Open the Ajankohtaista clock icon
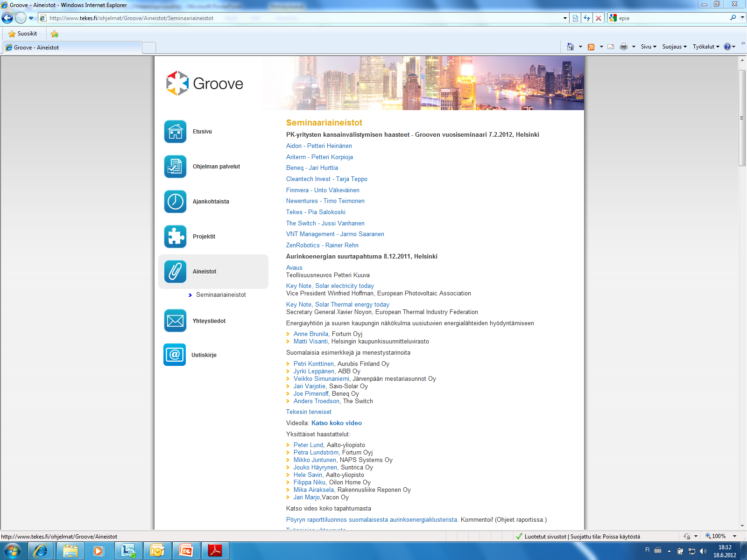The width and height of the screenshot is (747, 560). point(175,202)
